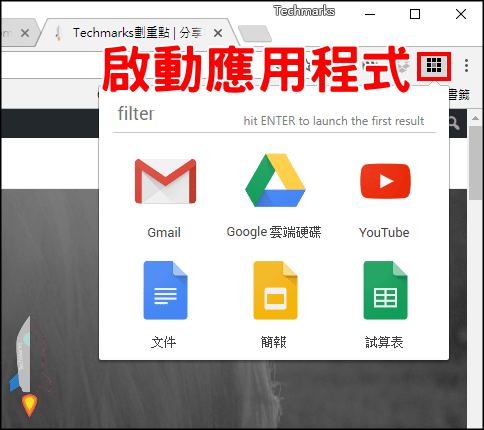Click the scrollbar up arrow
Screen dimensions: 484x430
coord(475,118)
